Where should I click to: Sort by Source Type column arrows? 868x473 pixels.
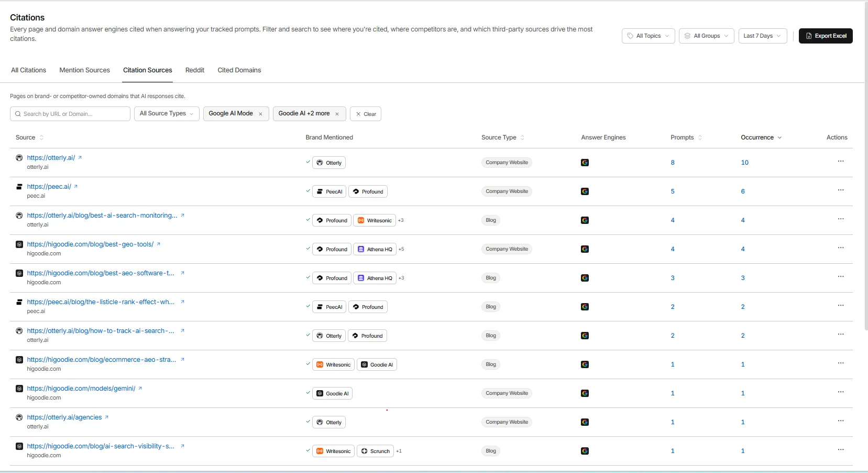click(x=522, y=137)
